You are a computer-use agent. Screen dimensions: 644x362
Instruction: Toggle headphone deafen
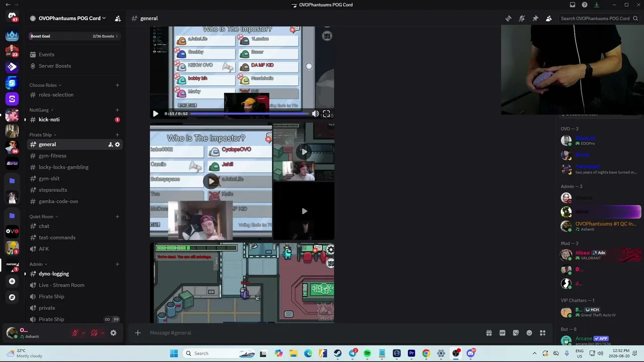pos(94,333)
